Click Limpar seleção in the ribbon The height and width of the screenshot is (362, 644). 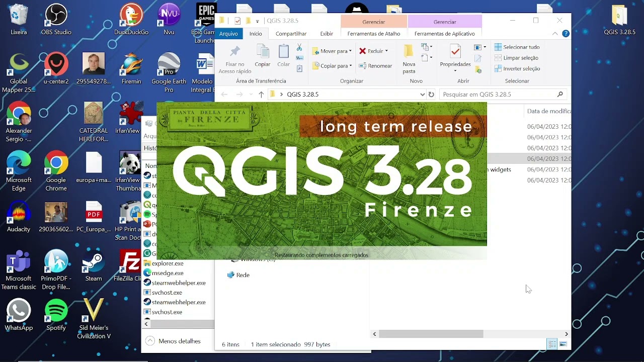[516, 58]
